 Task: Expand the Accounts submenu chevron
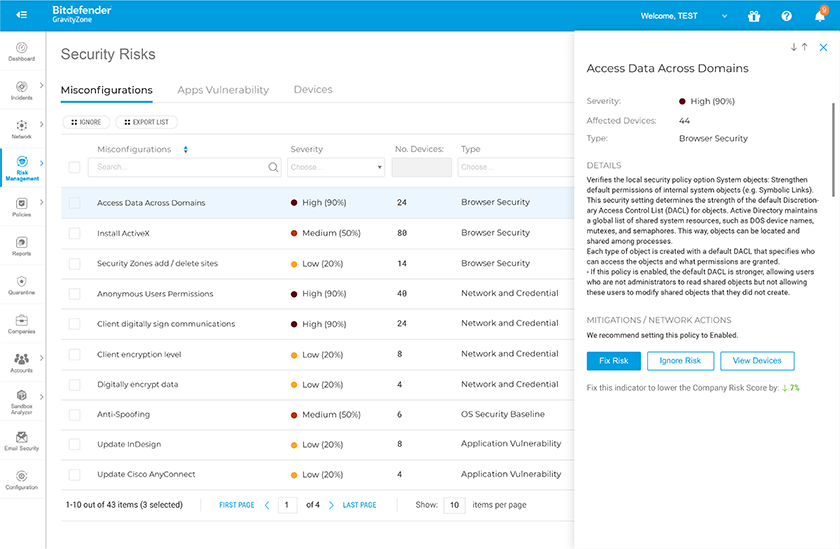41,358
